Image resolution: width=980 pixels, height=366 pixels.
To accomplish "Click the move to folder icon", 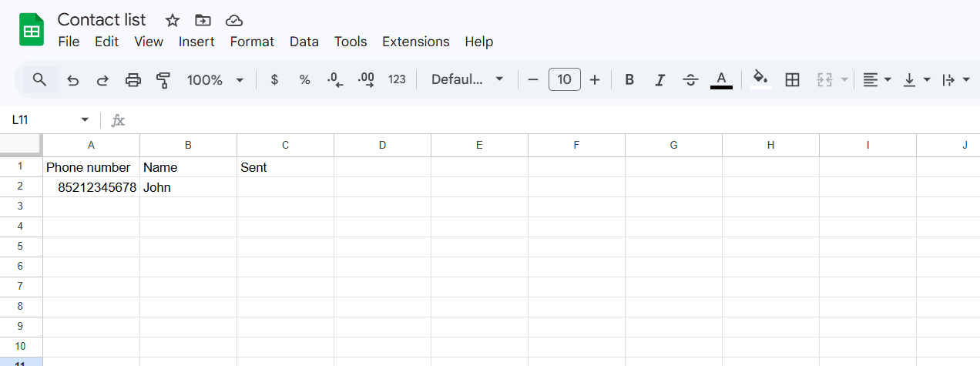I will [203, 20].
